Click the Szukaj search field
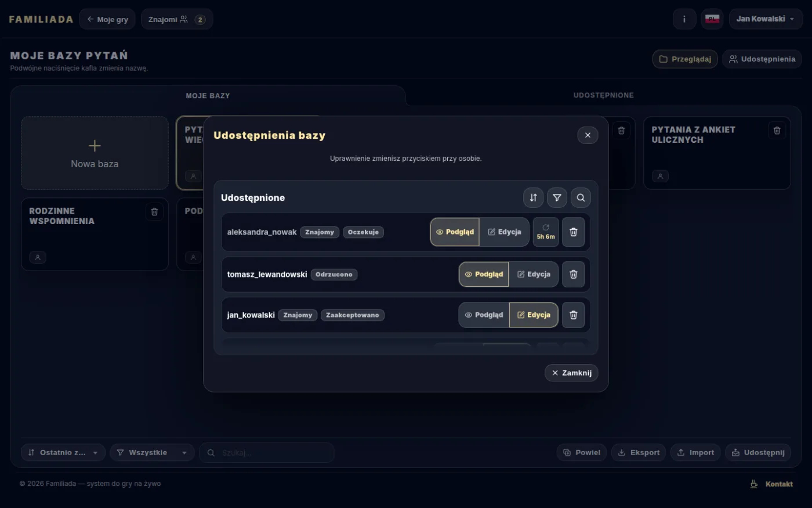The image size is (812, 508). click(x=267, y=453)
